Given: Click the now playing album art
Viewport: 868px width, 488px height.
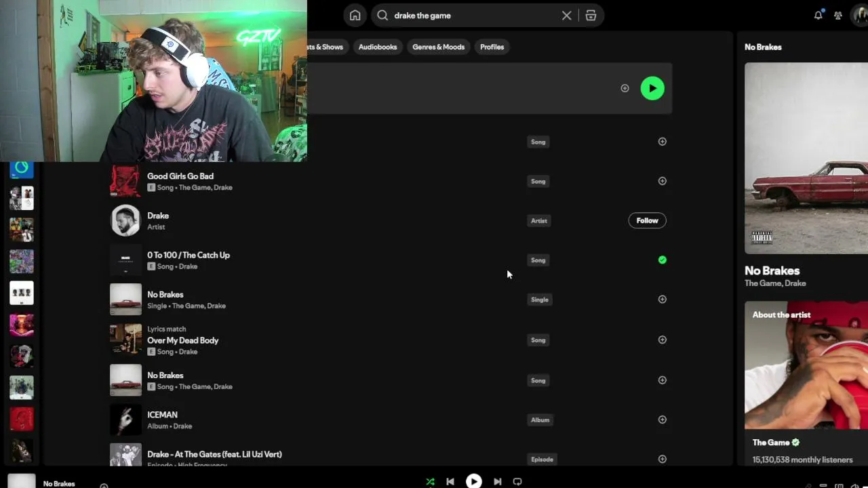Looking at the screenshot, I should pyautogui.click(x=21, y=481).
